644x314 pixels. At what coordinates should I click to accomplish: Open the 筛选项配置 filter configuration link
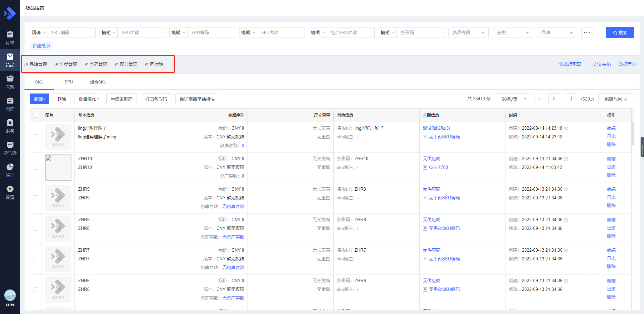click(570, 64)
